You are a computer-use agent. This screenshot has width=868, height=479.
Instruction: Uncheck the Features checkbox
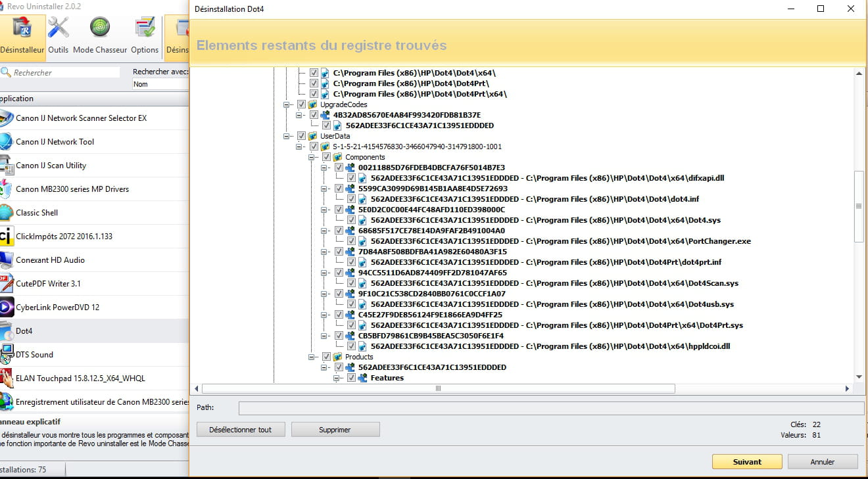(351, 378)
